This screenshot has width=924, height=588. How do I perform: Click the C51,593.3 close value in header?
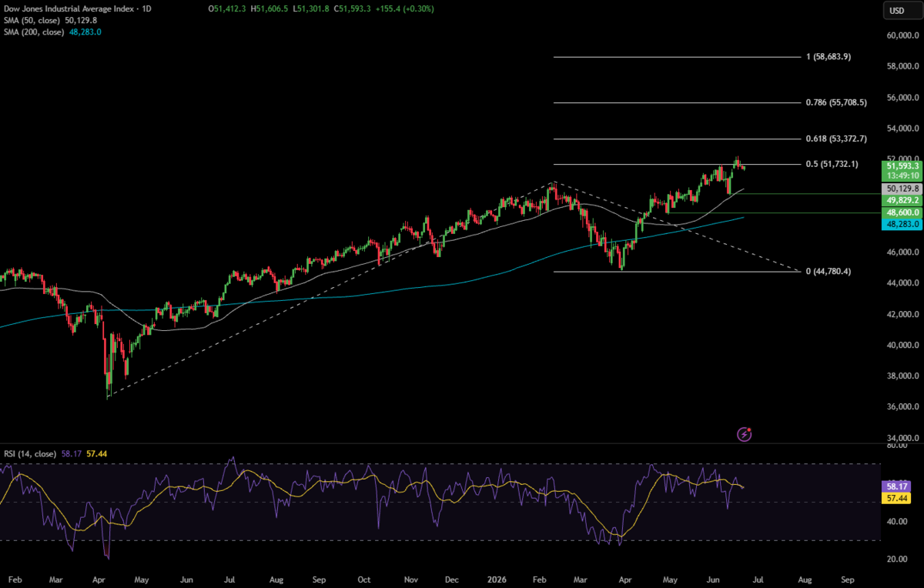click(x=352, y=8)
